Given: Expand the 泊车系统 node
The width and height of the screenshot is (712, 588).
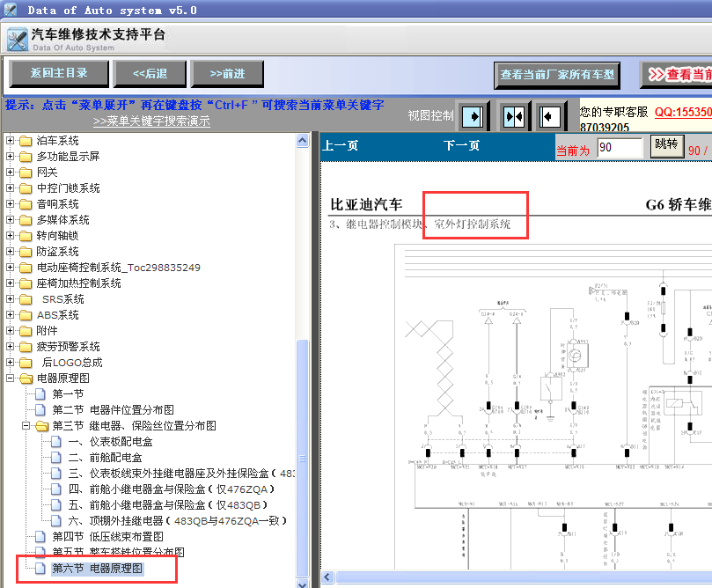Looking at the screenshot, I should (x=10, y=141).
